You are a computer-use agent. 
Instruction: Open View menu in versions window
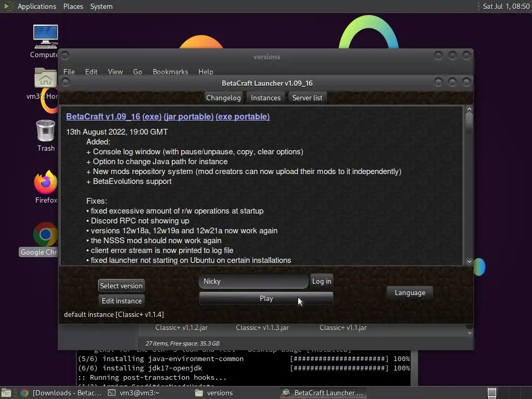pos(115,72)
